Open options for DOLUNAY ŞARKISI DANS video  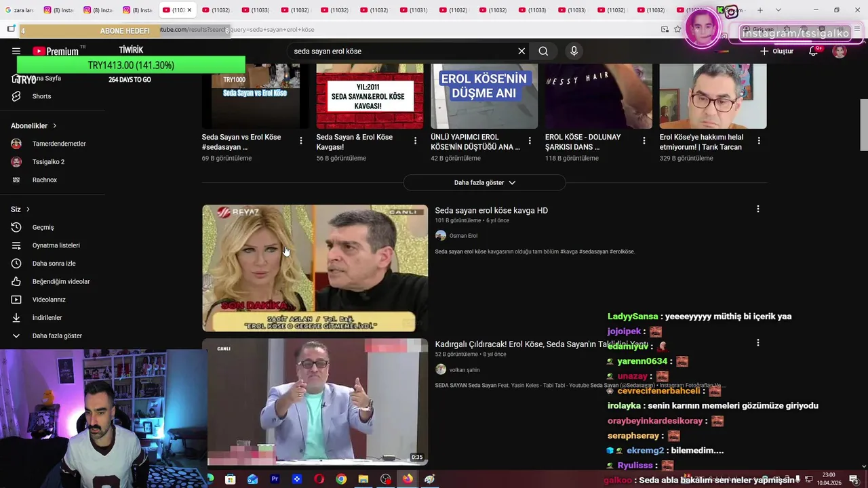(x=644, y=140)
